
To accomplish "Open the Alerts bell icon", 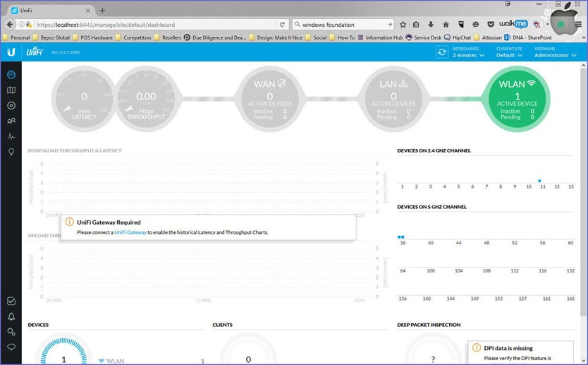I will [11, 316].
